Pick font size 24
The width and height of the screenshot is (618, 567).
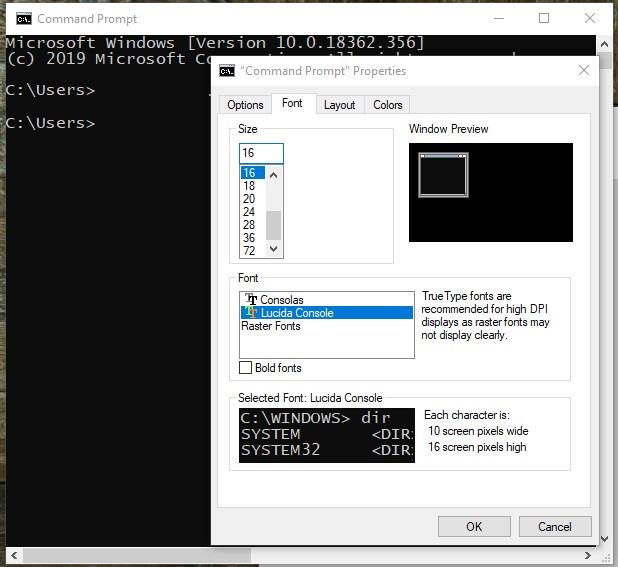tap(252, 212)
